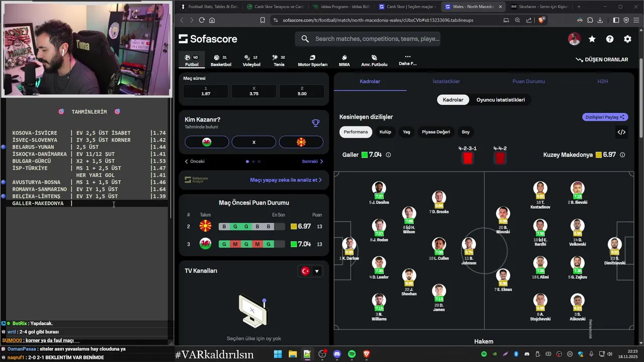Open the user profile avatar

pyautogui.click(x=575, y=39)
